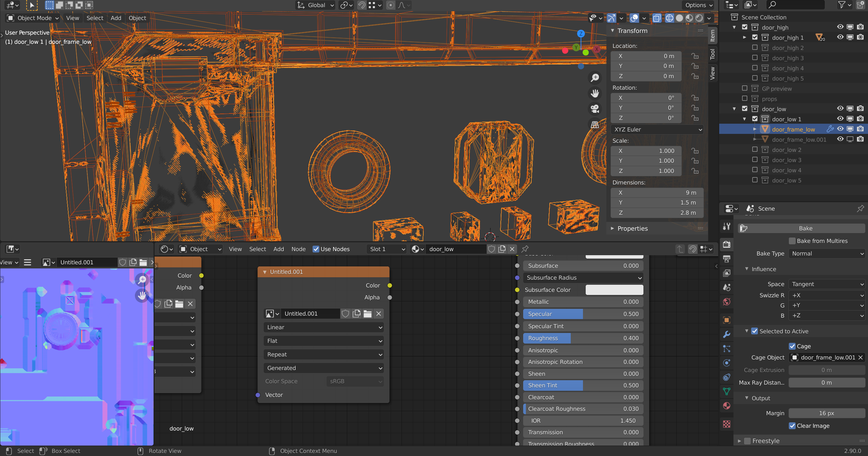
Task: Hide door_frame_low.001 in viewport
Action: click(x=840, y=139)
